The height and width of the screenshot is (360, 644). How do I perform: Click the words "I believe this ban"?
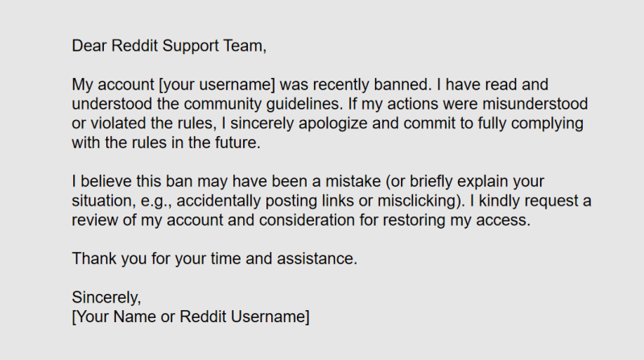129,181
